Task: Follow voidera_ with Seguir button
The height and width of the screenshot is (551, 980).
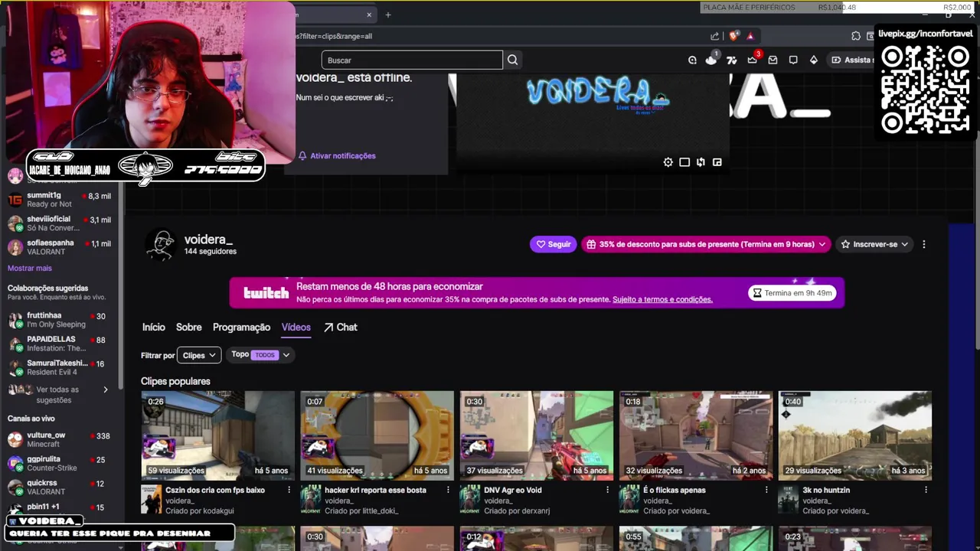Action: coord(553,244)
